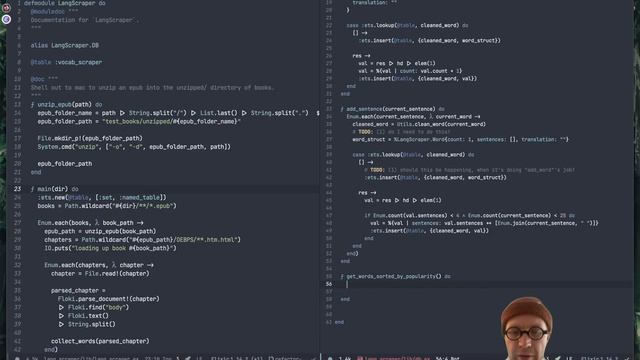Click 'Enum.each(current_sentence, λ current_word' line
This screenshot has height=360, width=640.
click(x=413, y=117)
